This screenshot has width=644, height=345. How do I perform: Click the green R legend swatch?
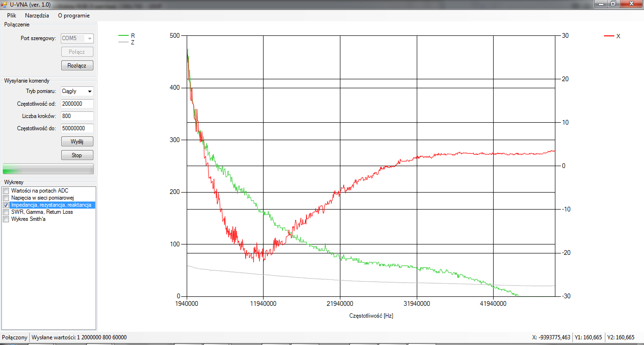[124, 35]
